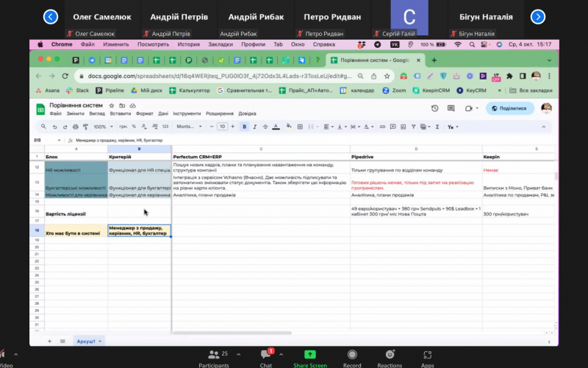
Task: Format as currency with грн. button
Action: (123, 127)
